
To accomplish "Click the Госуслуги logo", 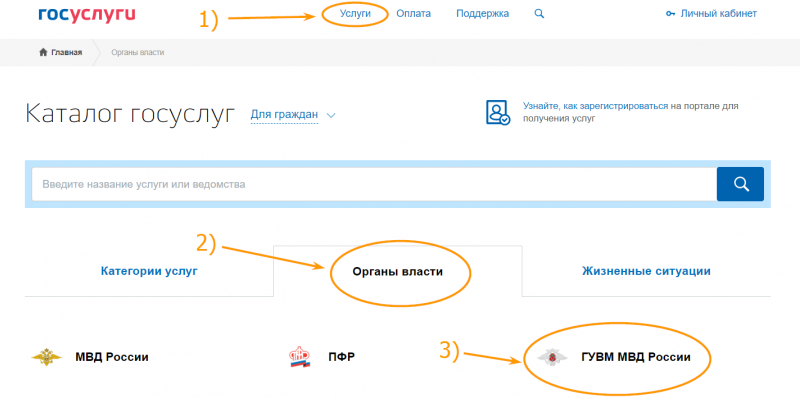I will (x=87, y=15).
